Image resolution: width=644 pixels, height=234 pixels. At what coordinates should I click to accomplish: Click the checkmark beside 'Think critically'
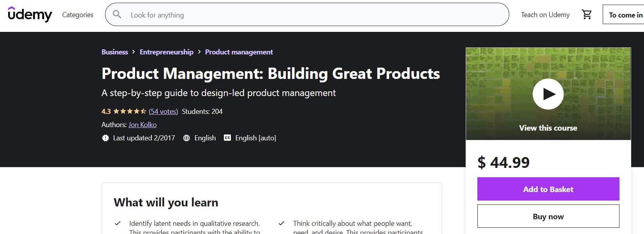click(282, 224)
